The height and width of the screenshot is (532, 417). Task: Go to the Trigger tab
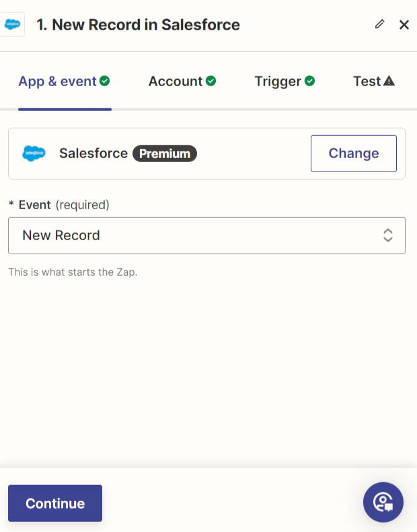tap(285, 81)
